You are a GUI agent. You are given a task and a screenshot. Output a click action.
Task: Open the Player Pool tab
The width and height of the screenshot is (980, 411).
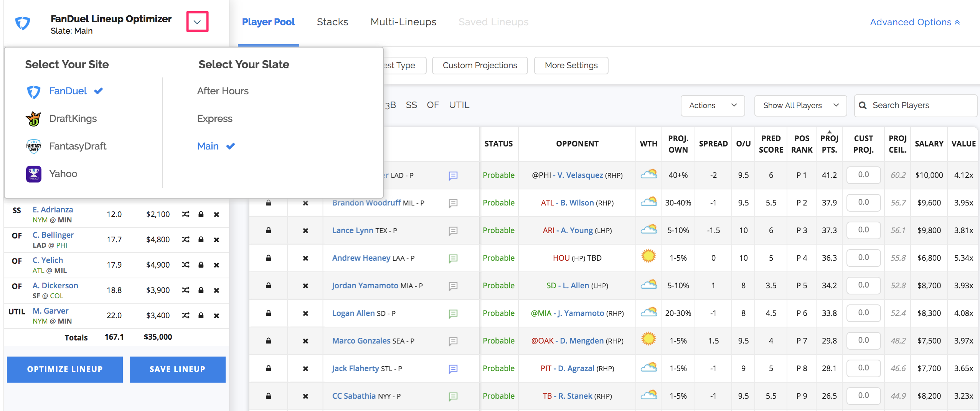[x=268, y=22]
